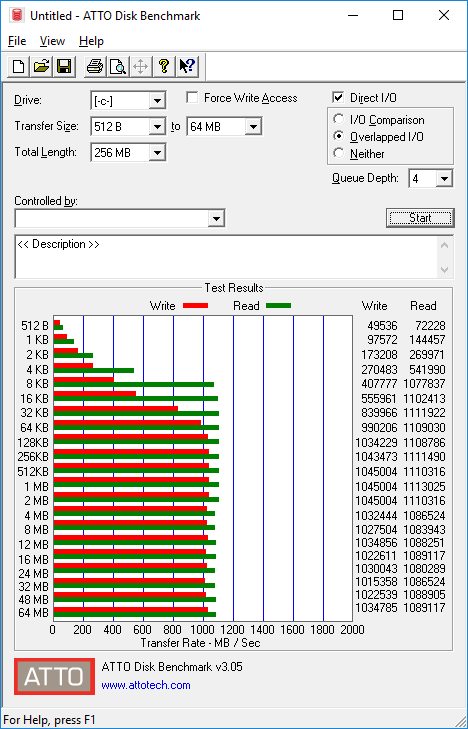
Task: Click the read value 1077837
Action: pos(425,384)
